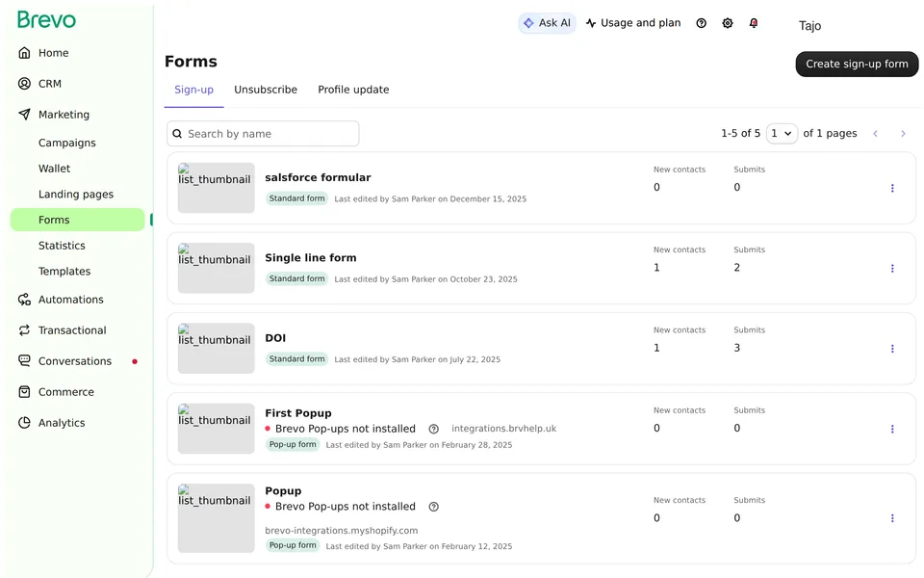Click text edited on October 23, 2025
924x578 pixels.
(425, 279)
